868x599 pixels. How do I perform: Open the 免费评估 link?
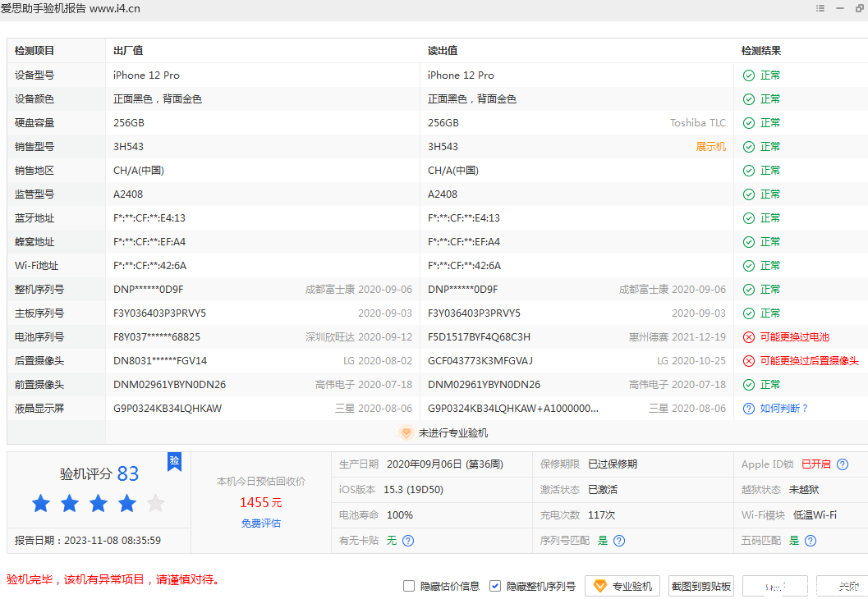click(x=261, y=523)
